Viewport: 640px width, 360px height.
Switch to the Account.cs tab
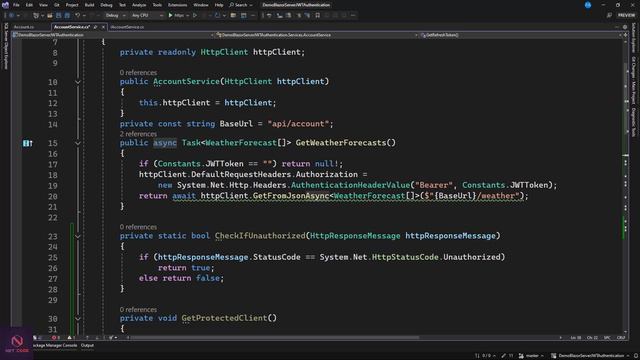coord(24,27)
